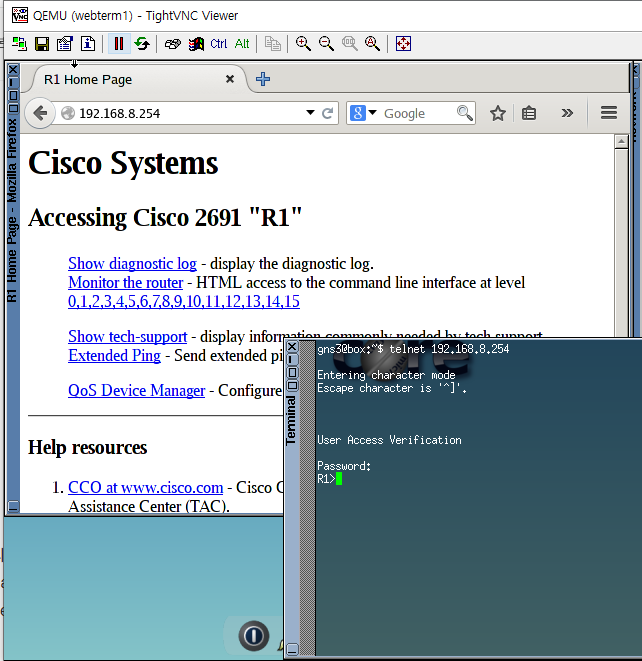The width and height of the screenshot is (642, 661).
Task: Click the New connection icon in TightVNC toolbar
Action: (x=19, y=43)
